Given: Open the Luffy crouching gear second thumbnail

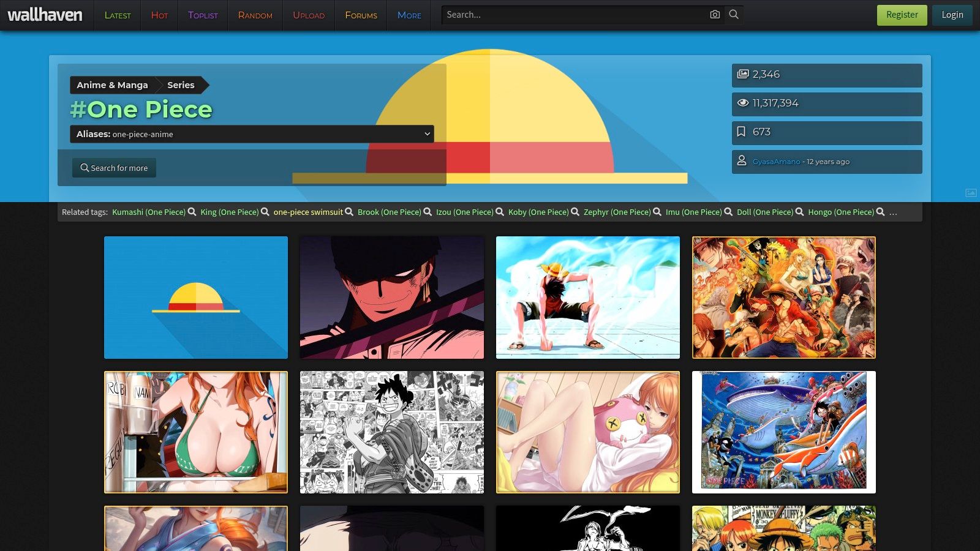Looking at the screenshot, I should coord(588,298).
